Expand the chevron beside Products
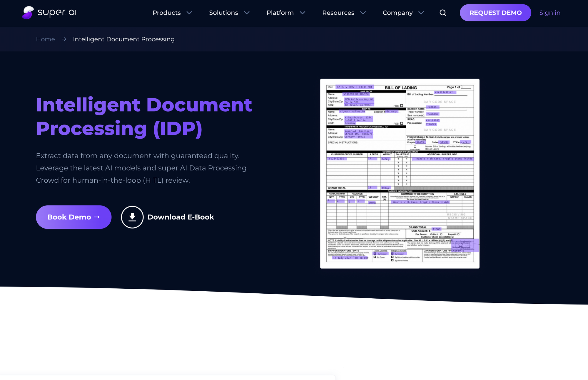This screenshot has height=380, width=588. (190, 13)
